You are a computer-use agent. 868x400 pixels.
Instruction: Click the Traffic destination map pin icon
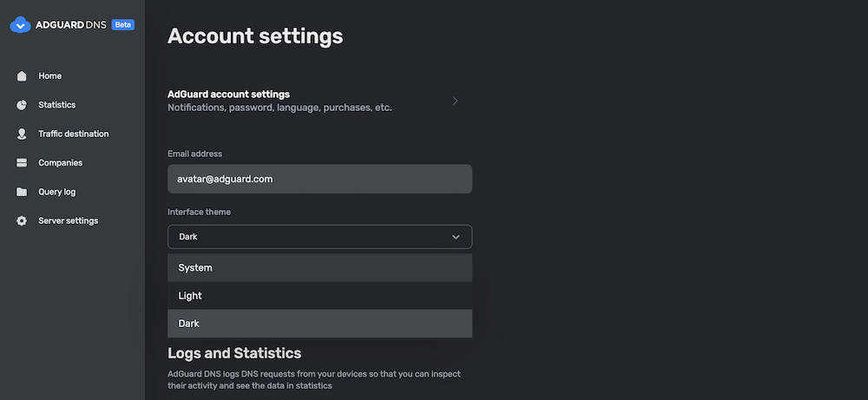pyautogui.click(x=22, y=134)
